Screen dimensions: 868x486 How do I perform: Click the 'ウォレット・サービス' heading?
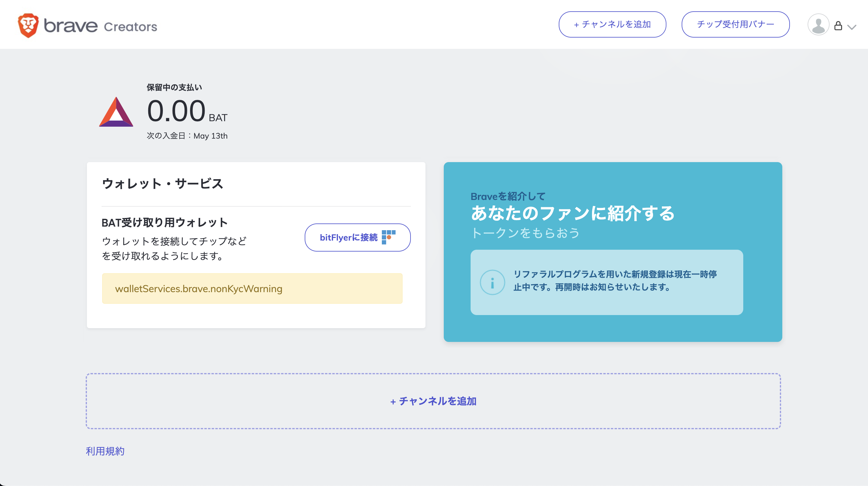163,183
